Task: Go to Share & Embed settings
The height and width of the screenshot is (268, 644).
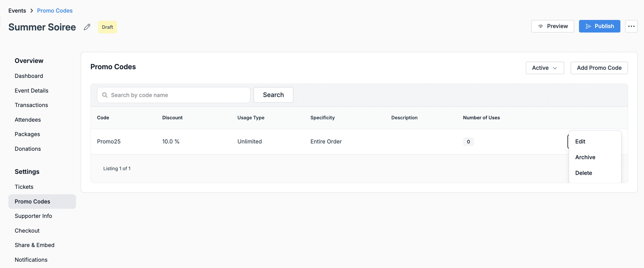Action: point(34,245)
